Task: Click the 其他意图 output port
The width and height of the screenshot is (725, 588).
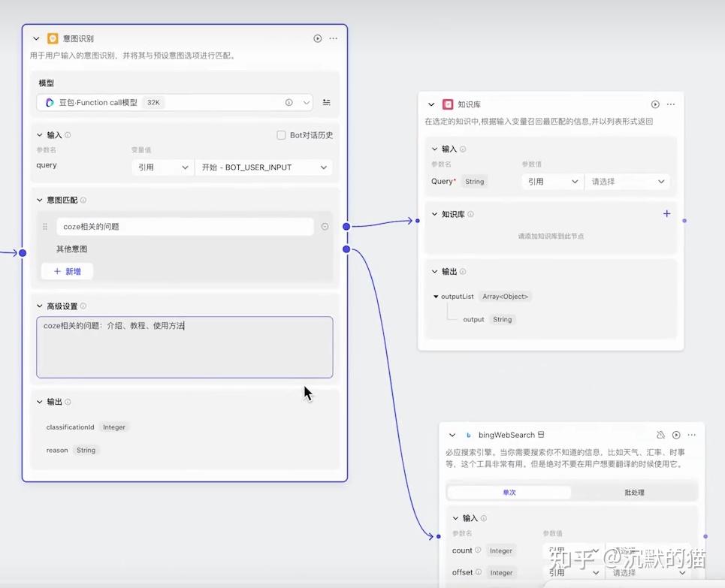Action: (346, 249)
